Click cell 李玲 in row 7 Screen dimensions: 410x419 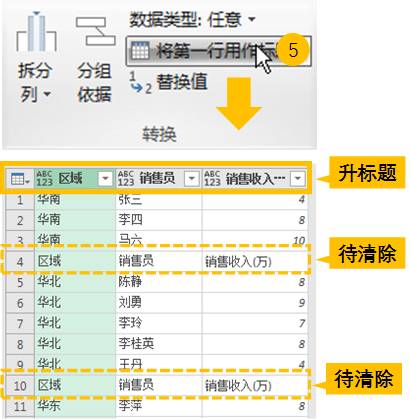click(159, 323)
